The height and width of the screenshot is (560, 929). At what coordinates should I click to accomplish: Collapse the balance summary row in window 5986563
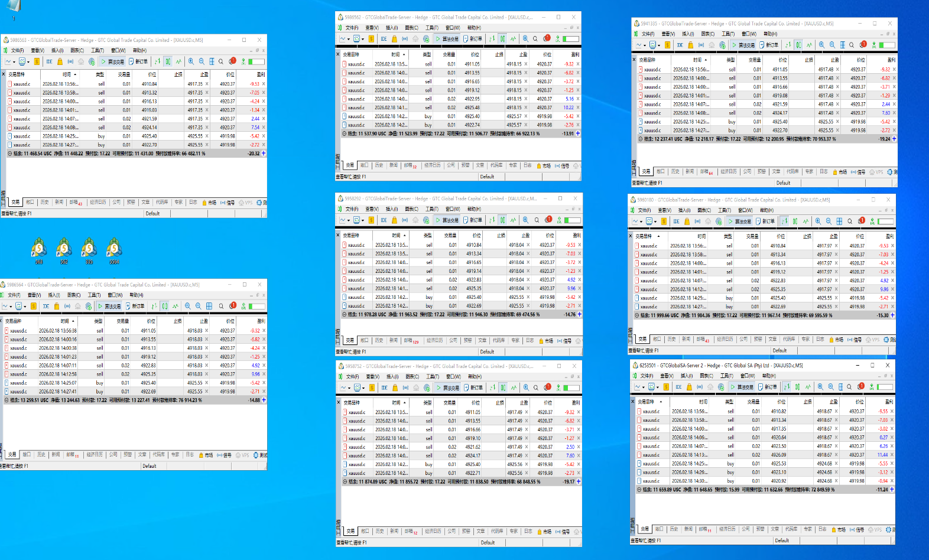coord(9,154)
